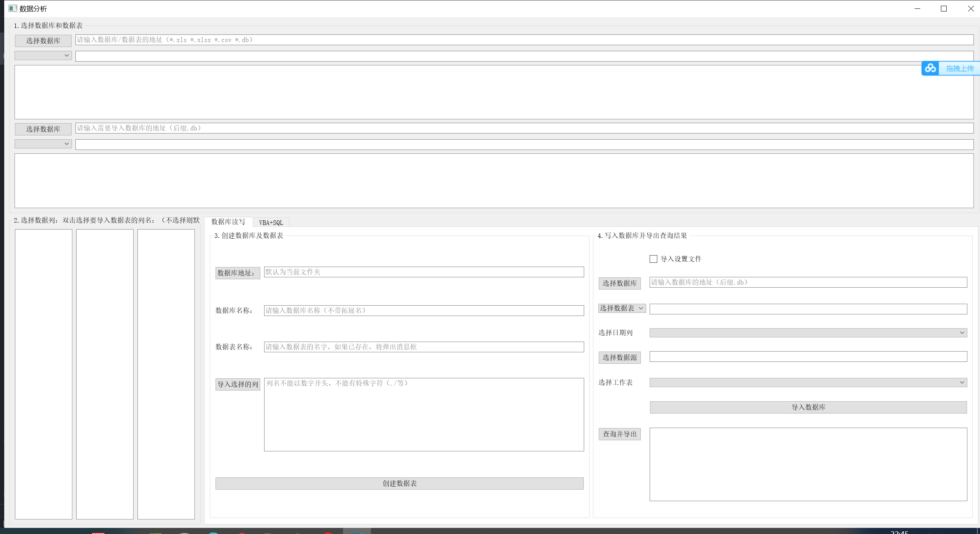Click the first column list box in section 2
This screenshot has height=534, width=980.
(44, 374)
